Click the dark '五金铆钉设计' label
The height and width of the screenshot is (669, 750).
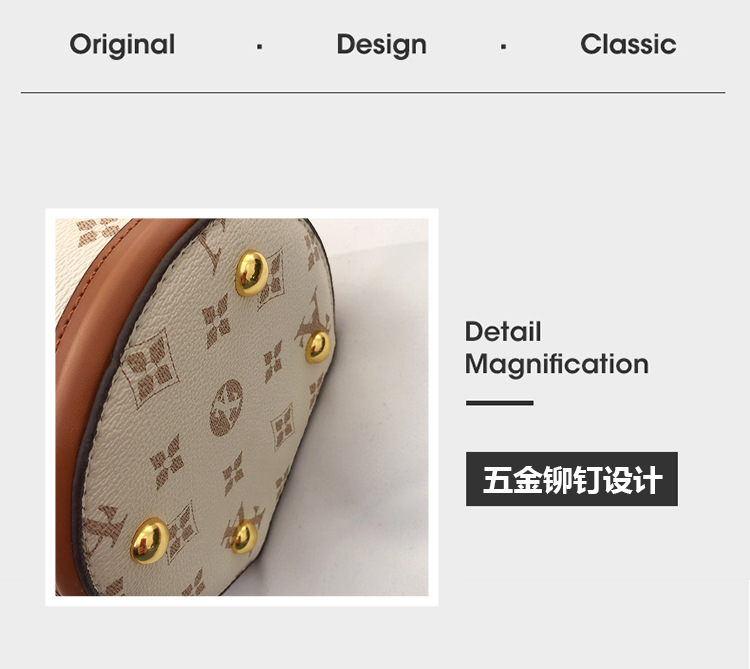tap(572, 479)
